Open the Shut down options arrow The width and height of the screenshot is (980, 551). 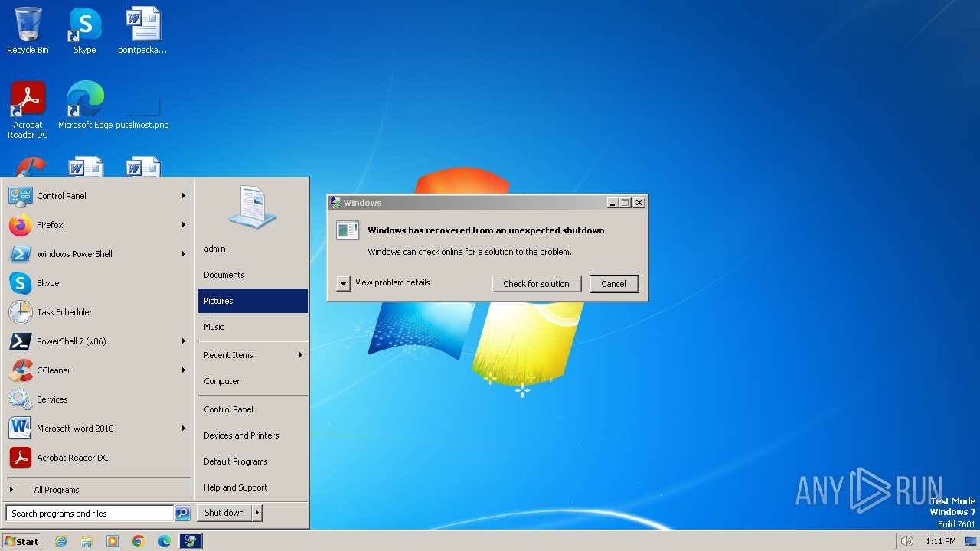pyautogui.click(x=257, y=513)
